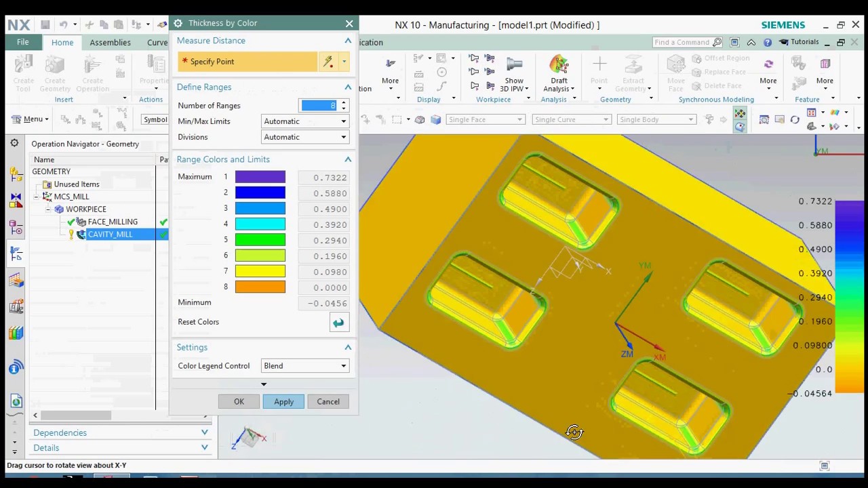Open the Menu dropdown
Viewport: 868px width, 488px height.
click(x=30, y=119)
